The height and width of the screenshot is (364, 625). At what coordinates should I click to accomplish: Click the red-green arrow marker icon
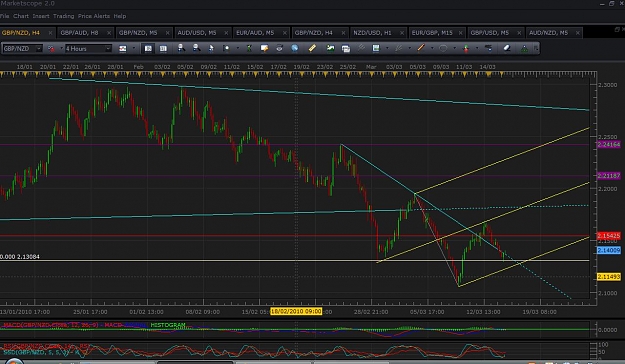coord(466,48)
